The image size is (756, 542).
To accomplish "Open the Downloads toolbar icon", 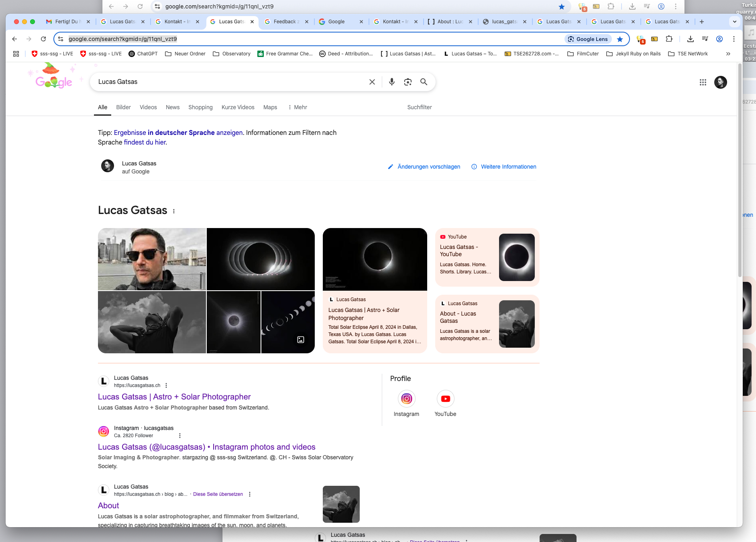I will tap(690, 39).
